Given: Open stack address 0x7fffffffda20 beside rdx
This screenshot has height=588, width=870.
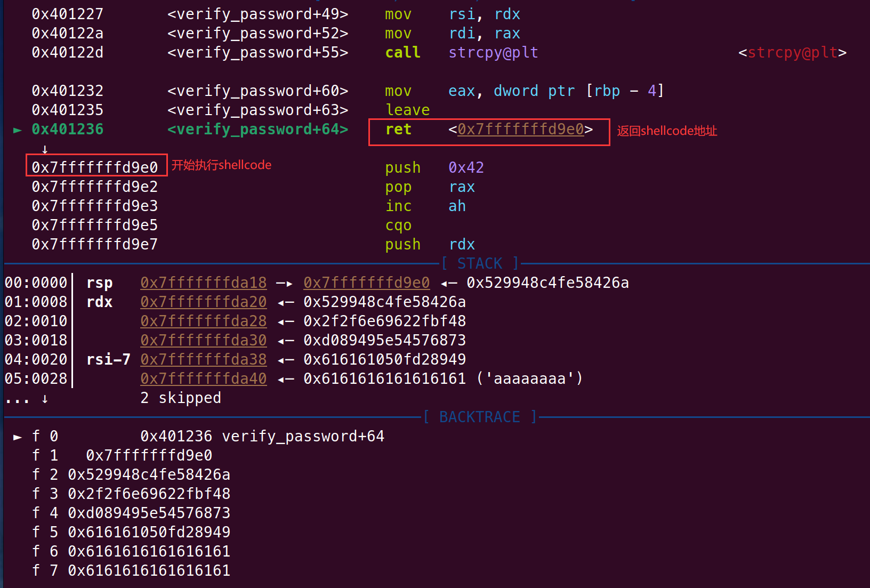Looking at the screenshot, I should click(x=203, y=302).
